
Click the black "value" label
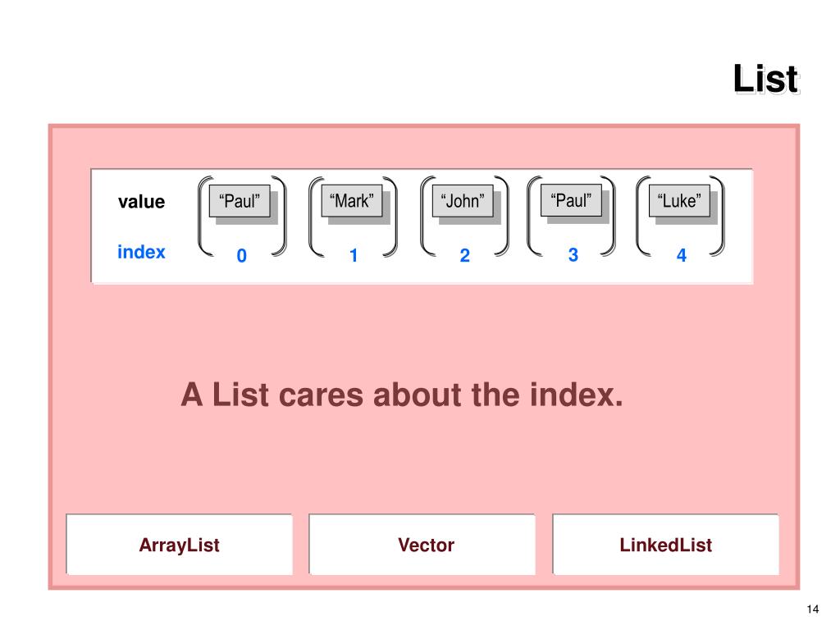pos(141,202)
